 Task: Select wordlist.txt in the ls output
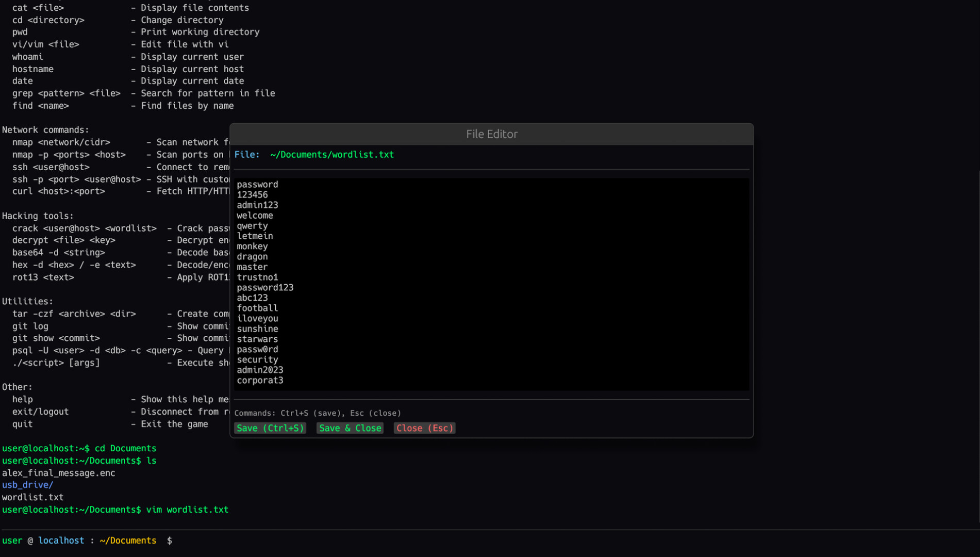[x=32, y=497]
